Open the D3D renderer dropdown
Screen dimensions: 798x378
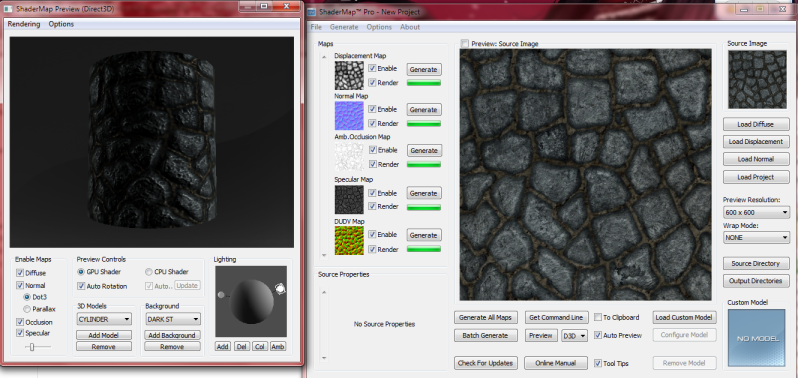point(575,336)
